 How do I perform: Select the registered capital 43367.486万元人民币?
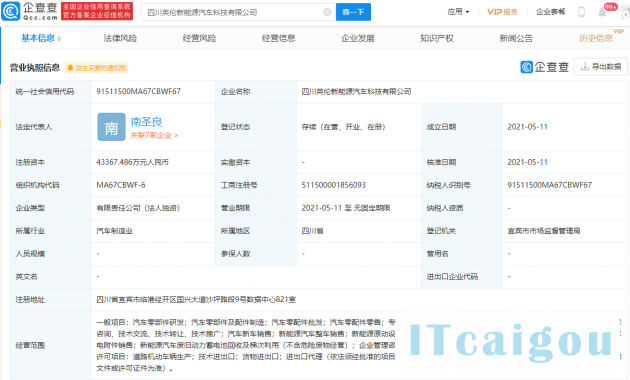pyautogui.click(x=132, y=162)
